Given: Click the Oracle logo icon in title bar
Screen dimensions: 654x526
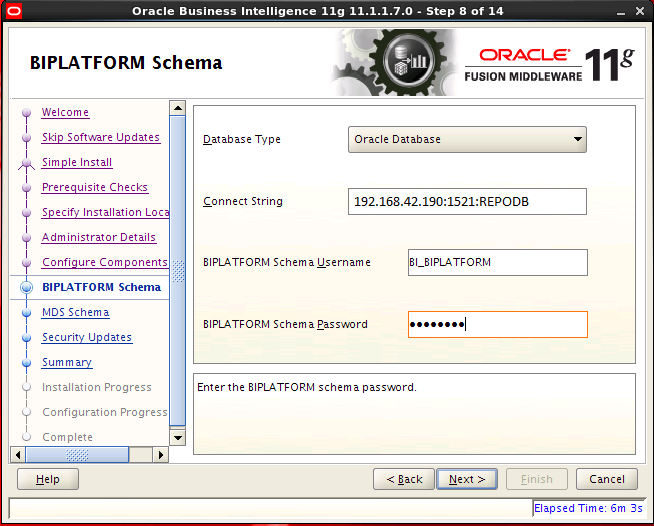Looking at the screenshot, I should 13,11.
